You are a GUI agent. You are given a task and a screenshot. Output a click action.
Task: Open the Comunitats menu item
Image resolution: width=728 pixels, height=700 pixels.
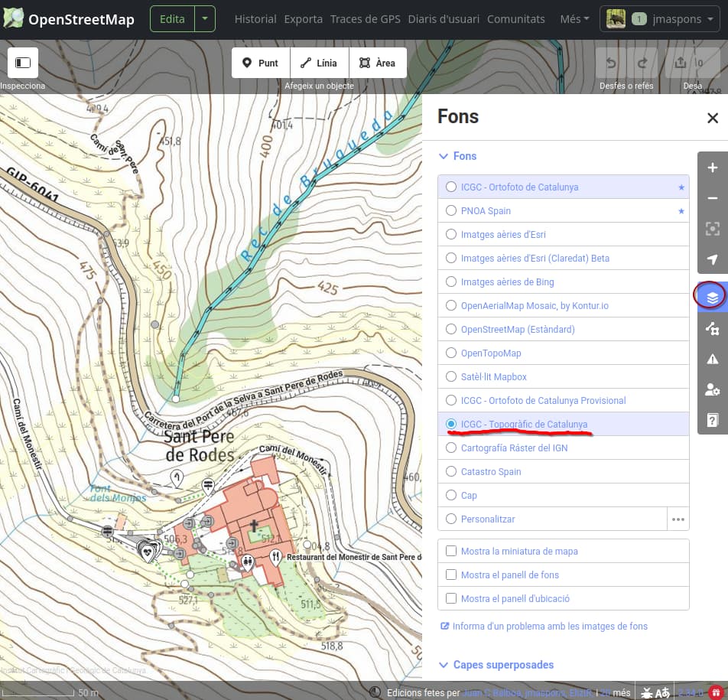click(516, 19)
